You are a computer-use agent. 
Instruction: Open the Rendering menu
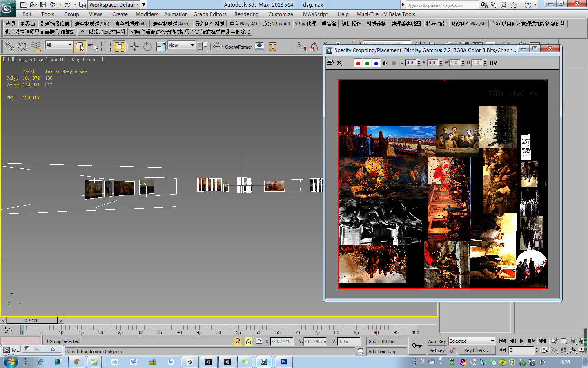tap(247, 14)
